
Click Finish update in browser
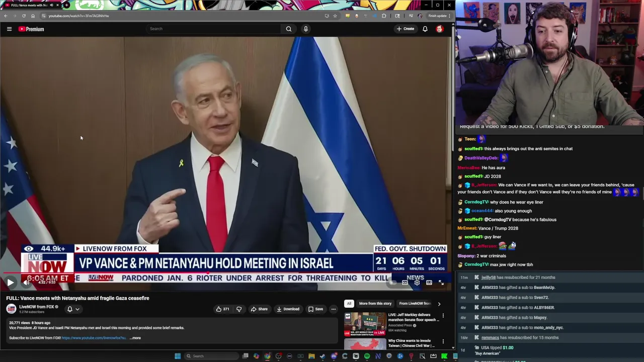click(438, 16)
